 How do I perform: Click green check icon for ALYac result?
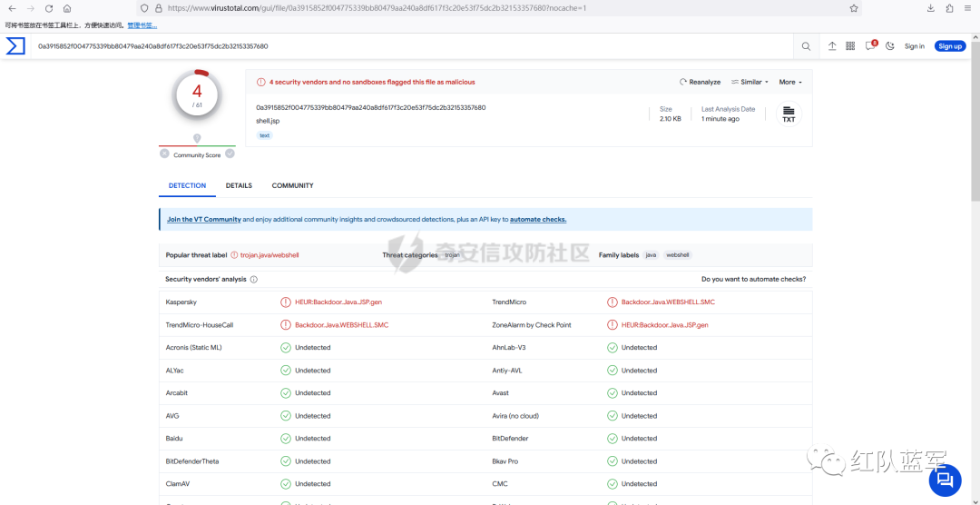click(x=286, y=371)
